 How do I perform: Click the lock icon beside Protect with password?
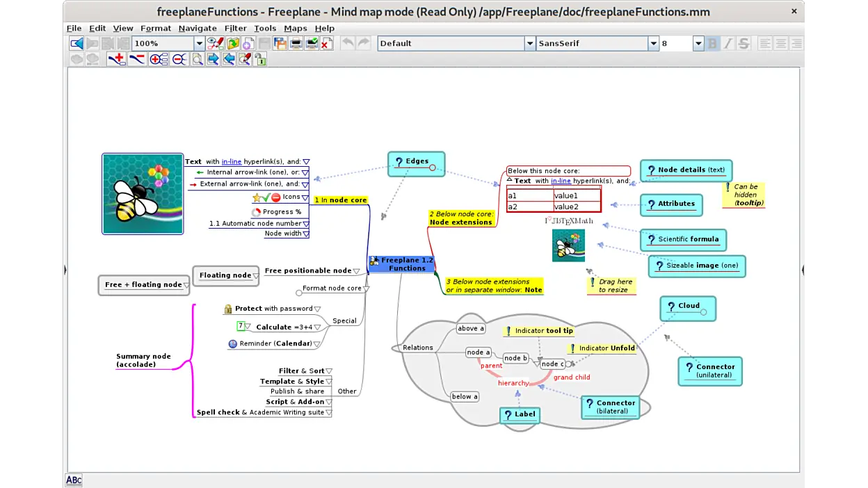(x=228, y=309)
